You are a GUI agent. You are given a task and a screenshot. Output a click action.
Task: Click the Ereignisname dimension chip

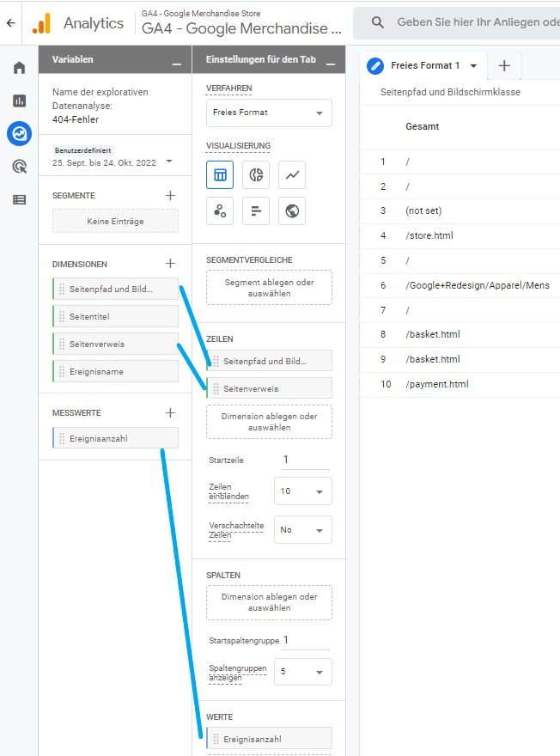point(115,371)
